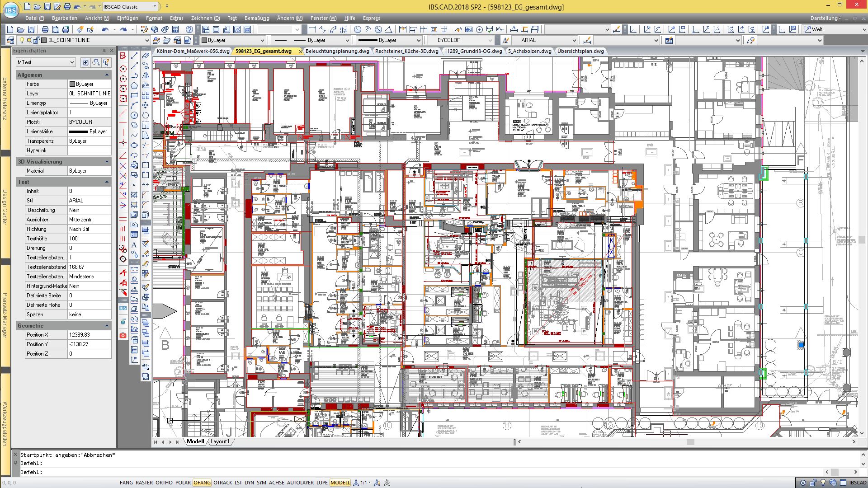868x488 pixels.
Task: Click the linear dimension tool icon
Action: point(312,29)
